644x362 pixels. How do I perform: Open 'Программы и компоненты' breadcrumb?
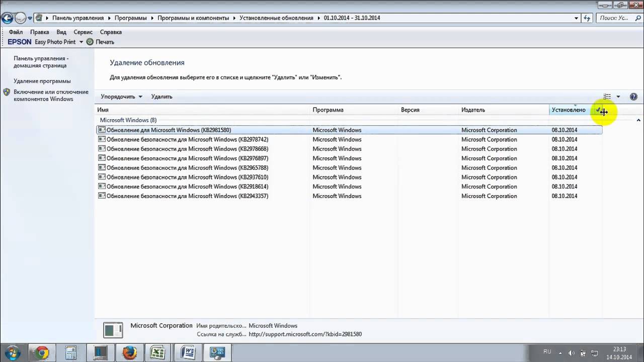coord(193,18)
